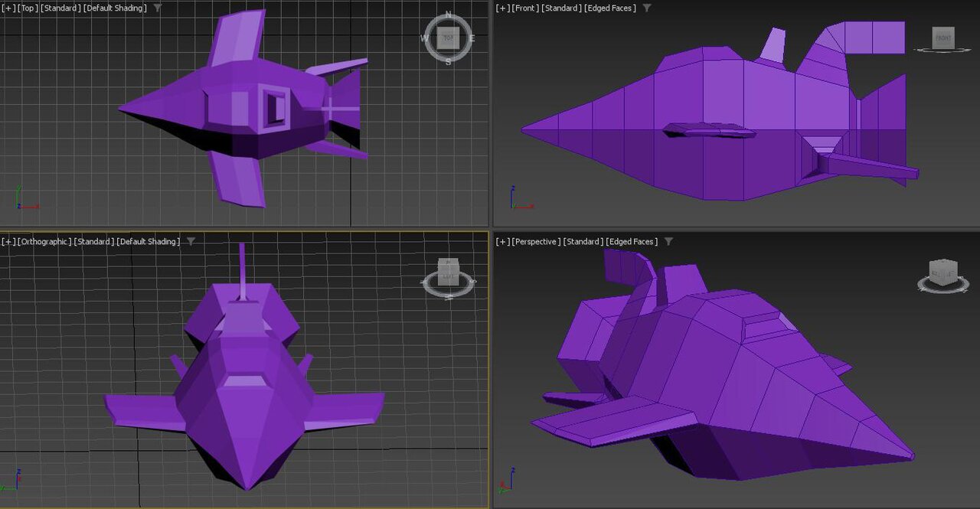Image resolution: width=980 pixels, height=509 pixels.
Task: Open [Default Shading] menu in Top viewport
Action: tap(115, 8)
